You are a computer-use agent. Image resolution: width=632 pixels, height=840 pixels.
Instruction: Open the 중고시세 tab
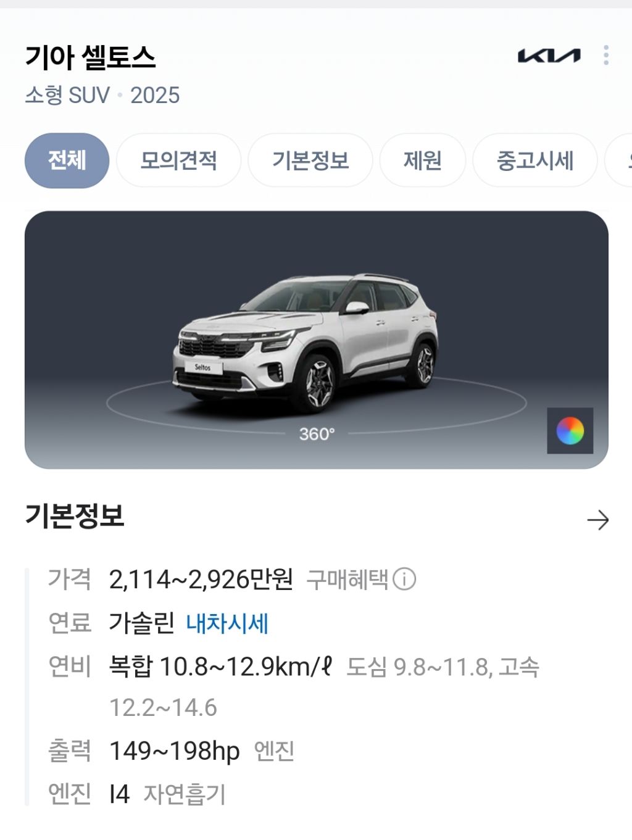pos(534,160)
